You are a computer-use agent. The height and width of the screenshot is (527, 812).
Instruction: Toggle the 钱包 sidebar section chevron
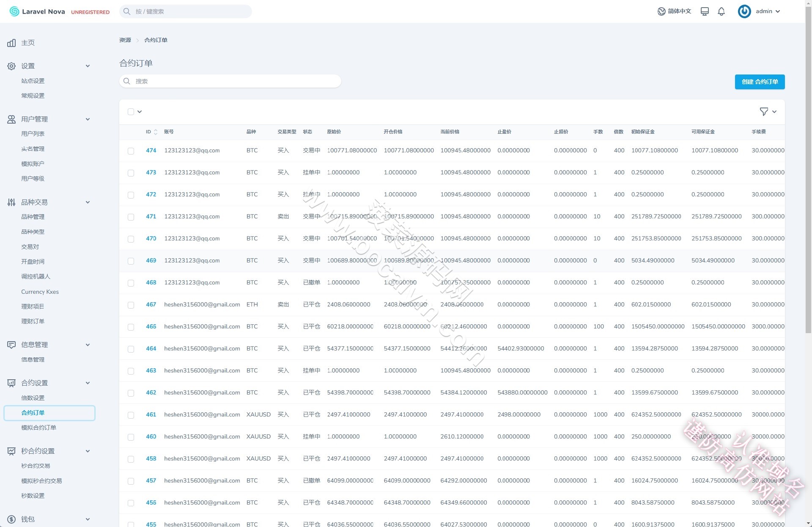tap(88, 519)
